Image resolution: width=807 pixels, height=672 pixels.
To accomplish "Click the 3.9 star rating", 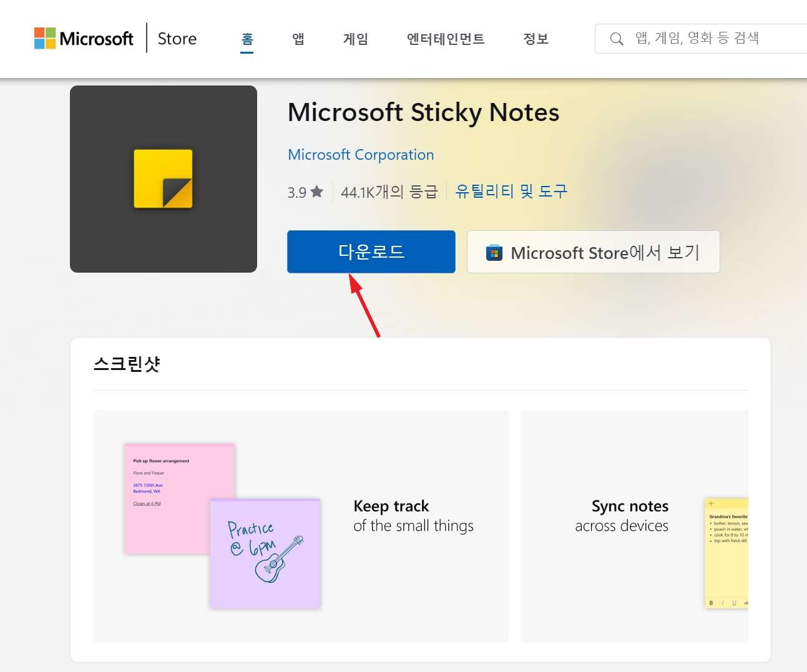I will click(x=305, y=192).
